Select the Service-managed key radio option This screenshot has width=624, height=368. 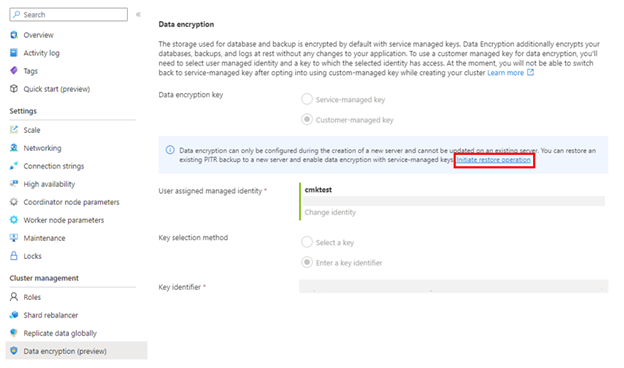pyautogui.click(x=307, y=99)
